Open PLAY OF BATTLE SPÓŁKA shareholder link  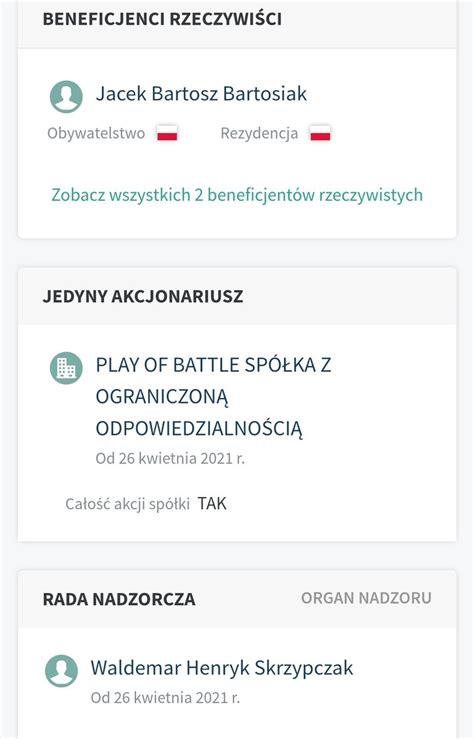pos(213,397)
